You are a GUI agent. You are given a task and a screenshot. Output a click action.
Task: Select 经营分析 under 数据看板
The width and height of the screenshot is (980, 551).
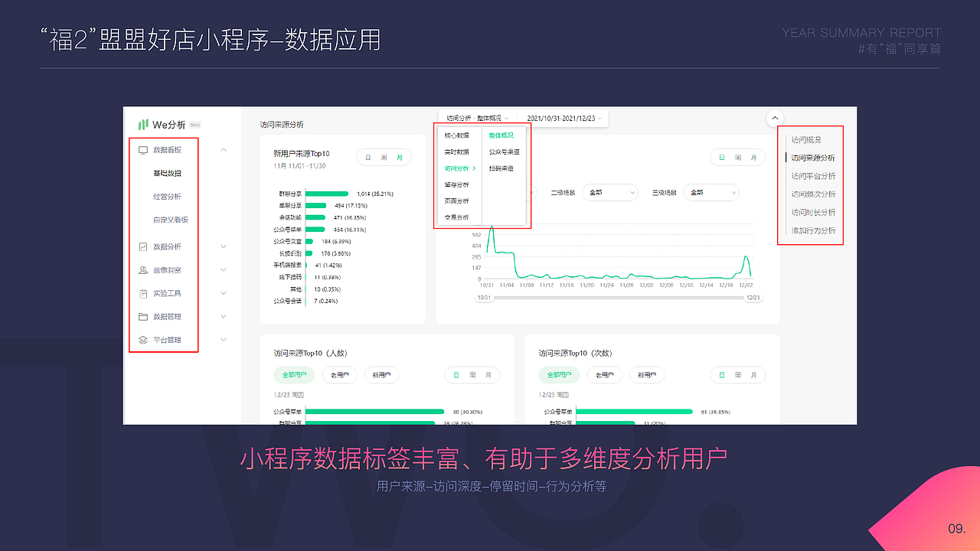coord(167,197)
